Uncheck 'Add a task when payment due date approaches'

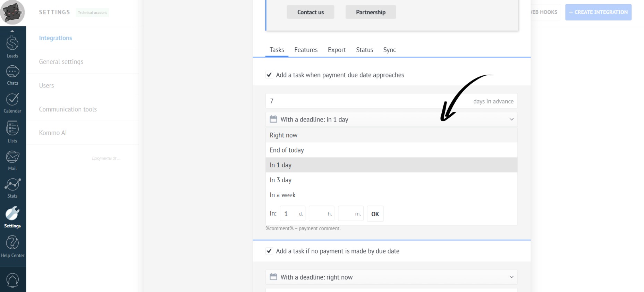269,75
